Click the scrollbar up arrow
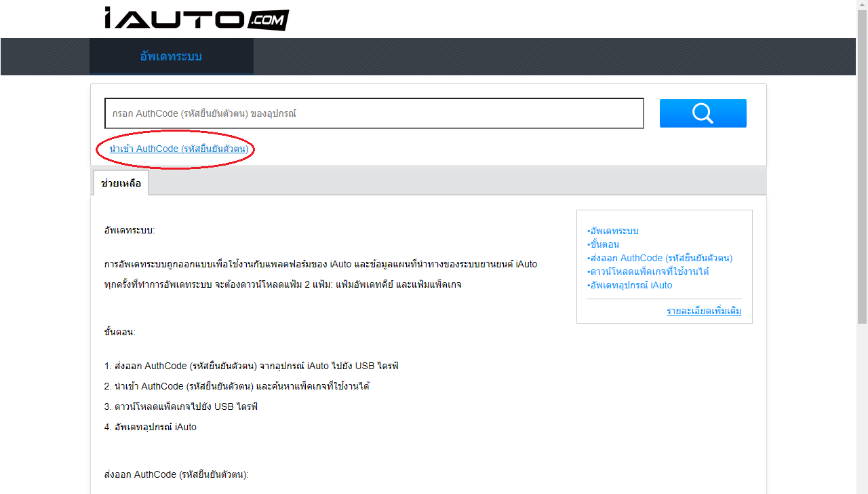The height and width of the screenshot is (494, 868). [x=863, y=5]
